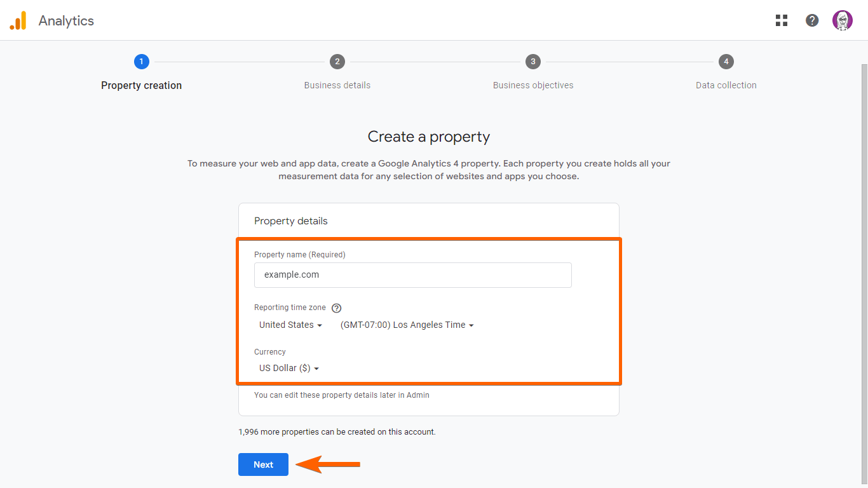The image size is (868, 488).
Task: Click the Analytics title text
Action: tap(66, 21)
